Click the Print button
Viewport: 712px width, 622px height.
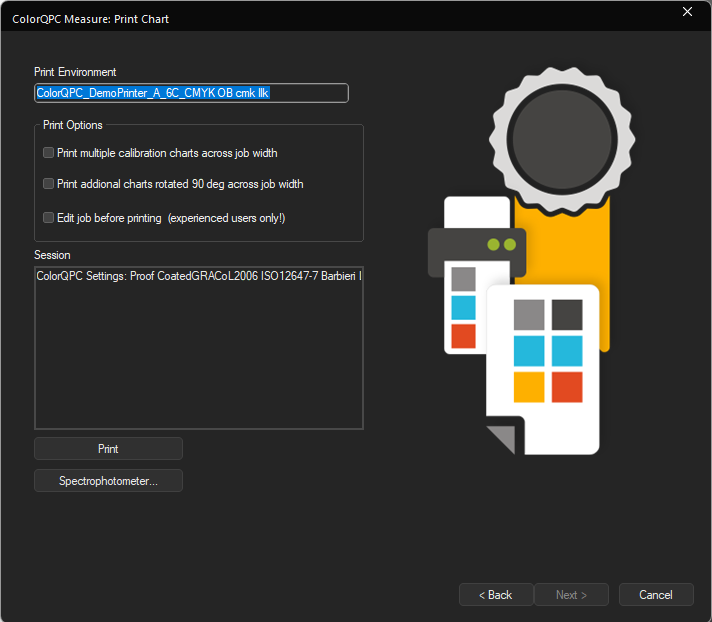(108, 449)
